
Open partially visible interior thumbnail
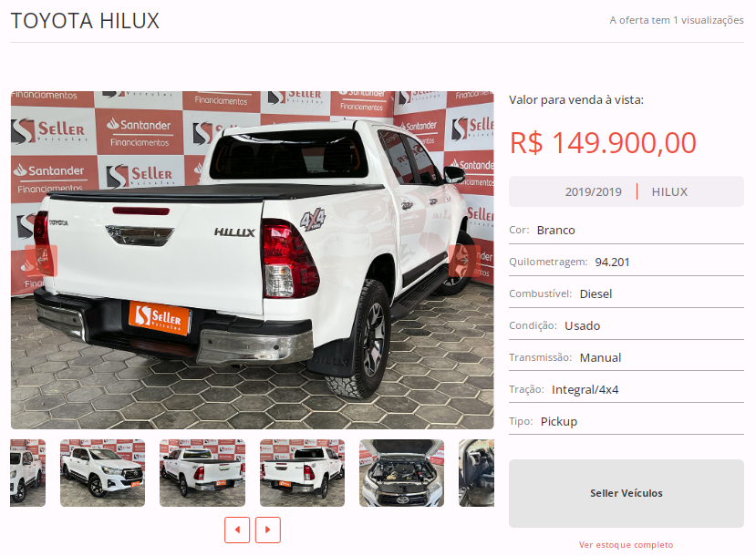(476, 473)
